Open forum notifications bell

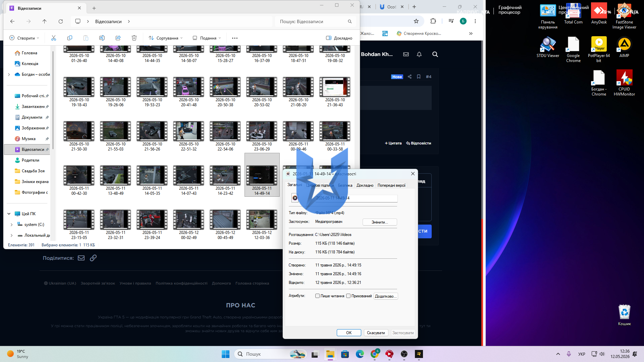[419, 54]
